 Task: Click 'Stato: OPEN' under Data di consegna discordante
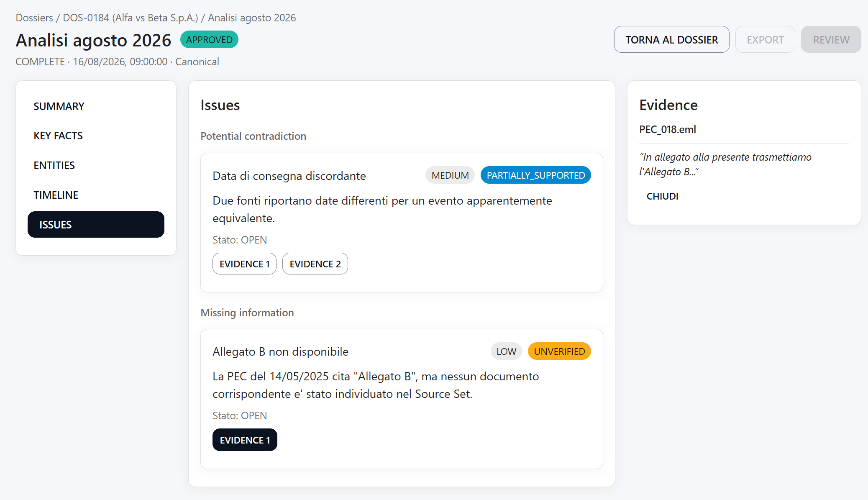240,240
